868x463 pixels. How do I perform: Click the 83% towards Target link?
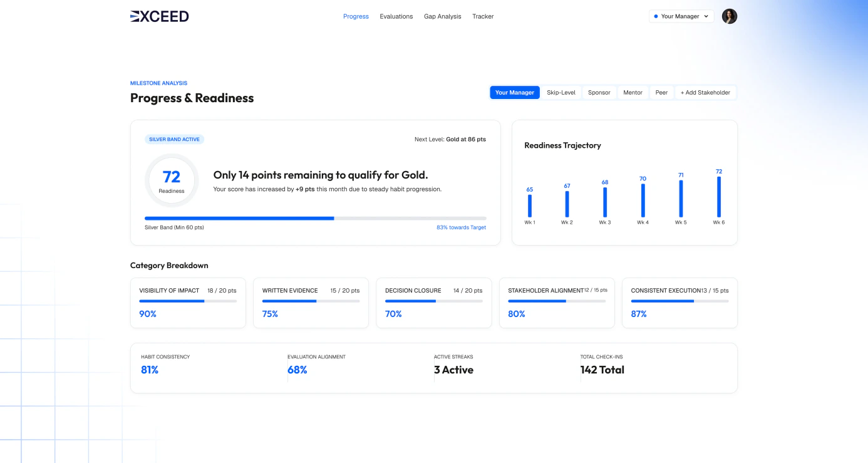click(x=461, y=227)
